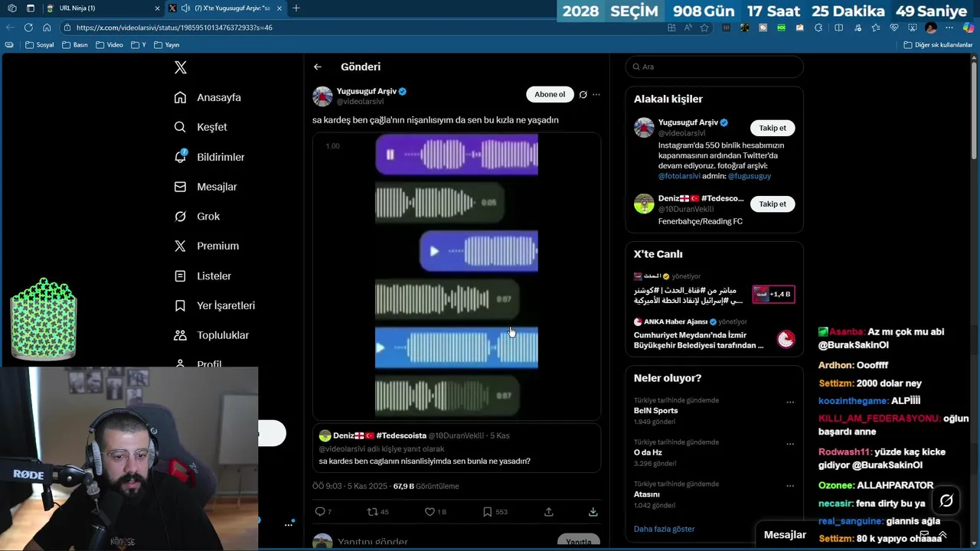Click the browser address bar URL

pyautogui.click(x=175, y=28)
